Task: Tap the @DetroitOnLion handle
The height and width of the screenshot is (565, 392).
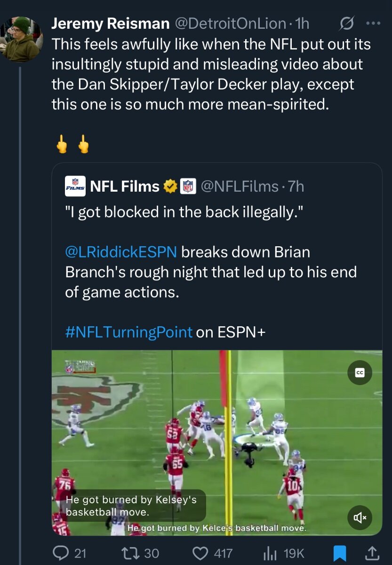Action: 230,23
